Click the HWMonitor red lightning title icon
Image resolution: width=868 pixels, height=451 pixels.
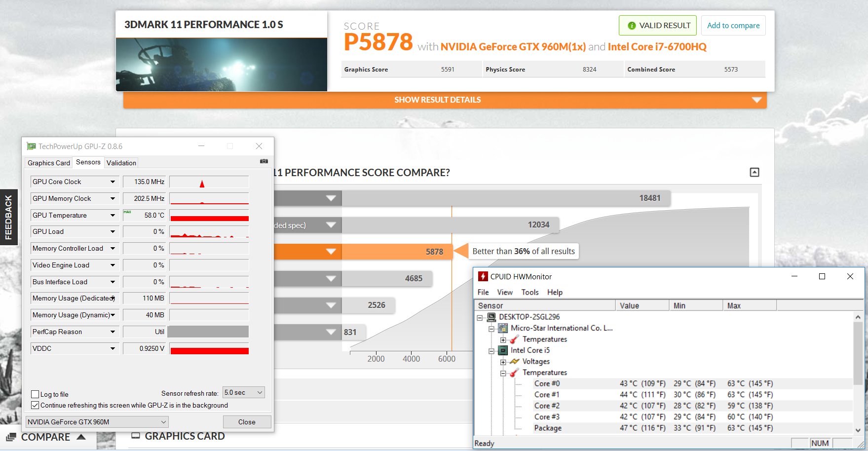click(483, 276)
